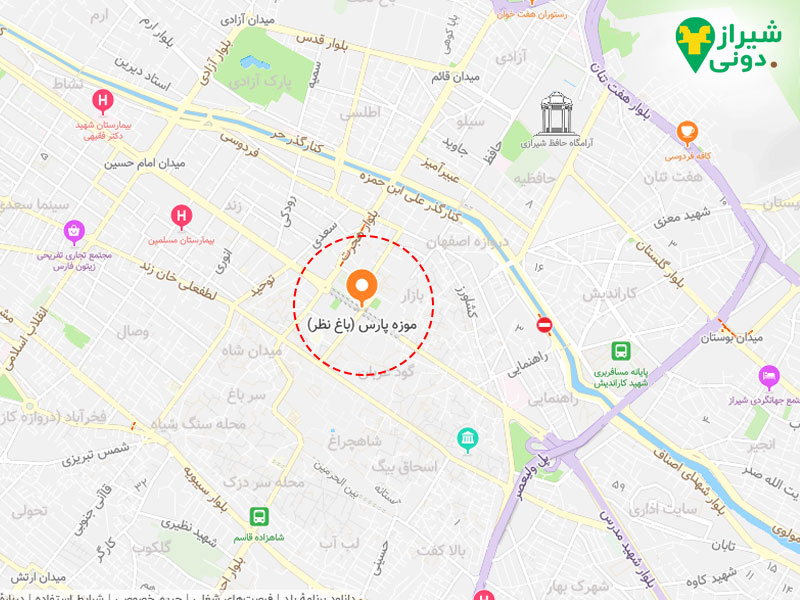Click the پارک آزادی park area
This screenshot has width=800, height=600.
pos(264,66)
